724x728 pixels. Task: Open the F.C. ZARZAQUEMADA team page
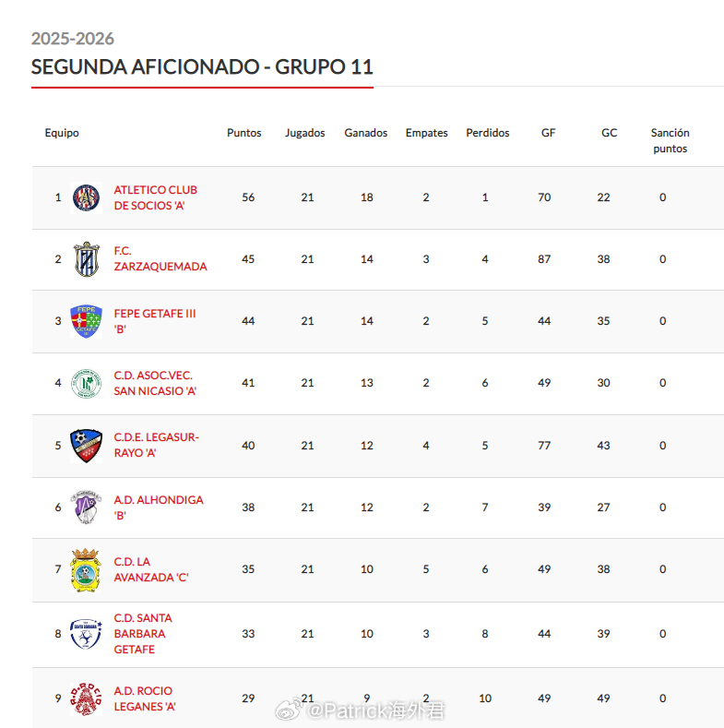[160, 258]
